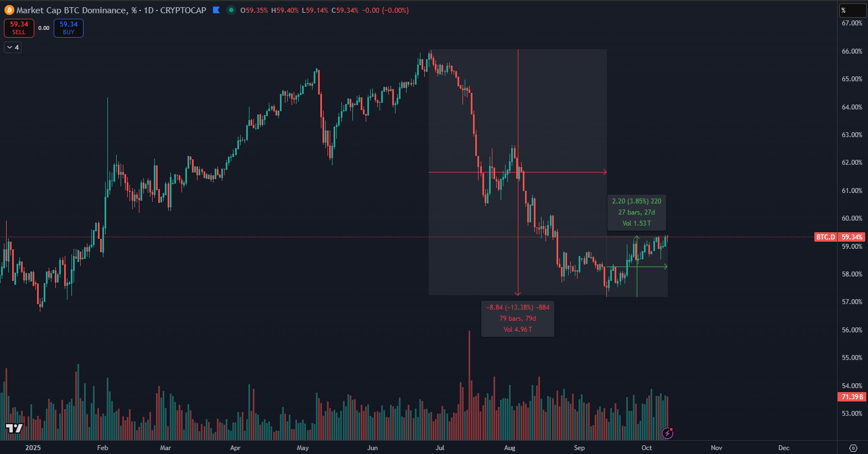Image resolution: width=868 pixels, height=454 pixels.
Task: Select the red -8.84 (-13.38%) measurement box
Action: pyautogui.click(x=518, y=319)
